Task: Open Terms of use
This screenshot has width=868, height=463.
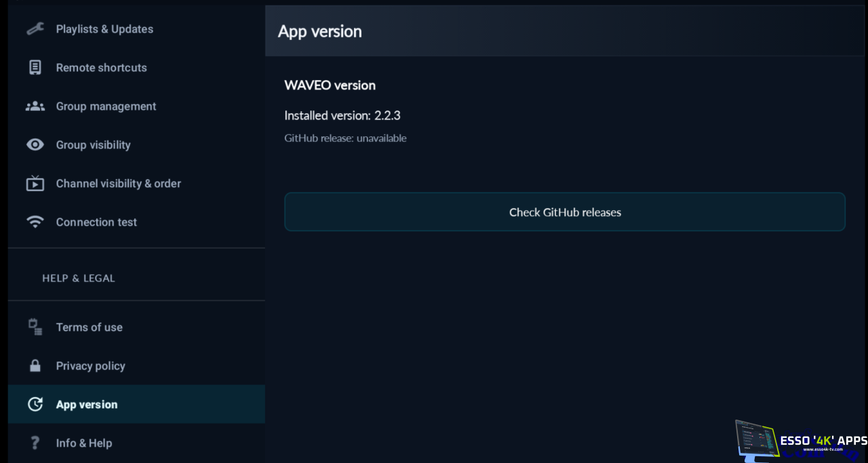Action: 136,327
